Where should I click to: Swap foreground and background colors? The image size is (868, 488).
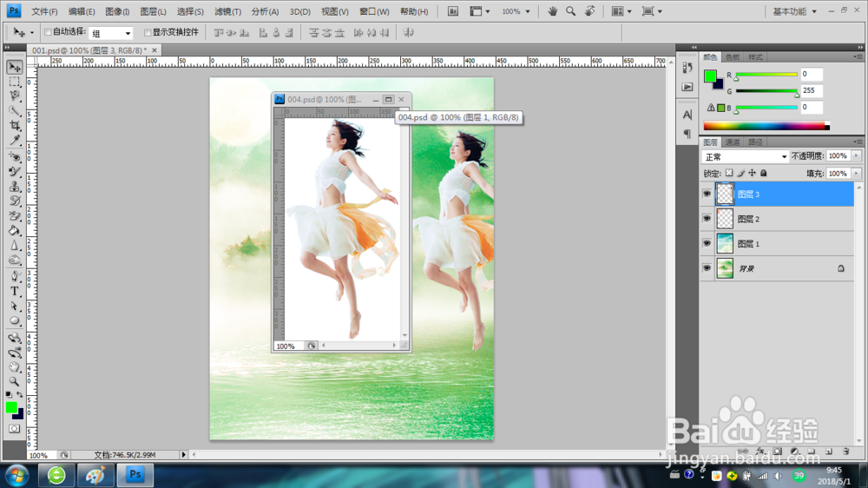click(20, 394)
